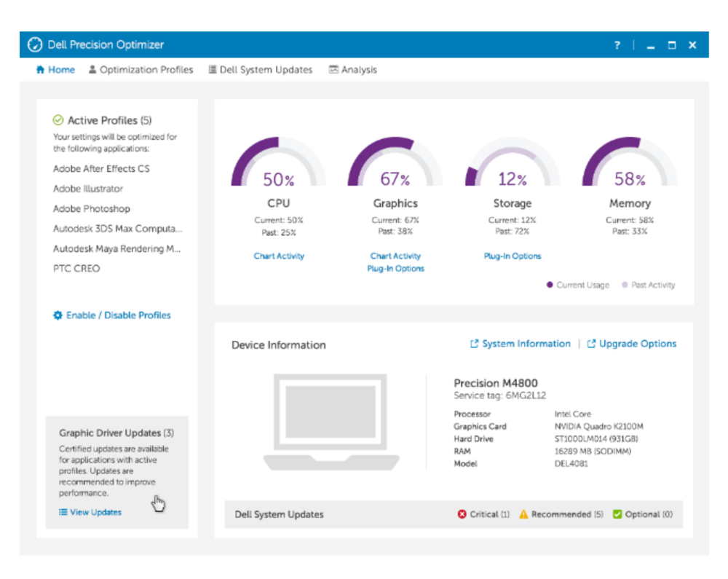Click the Device Information heading

(x=279, y=345)
